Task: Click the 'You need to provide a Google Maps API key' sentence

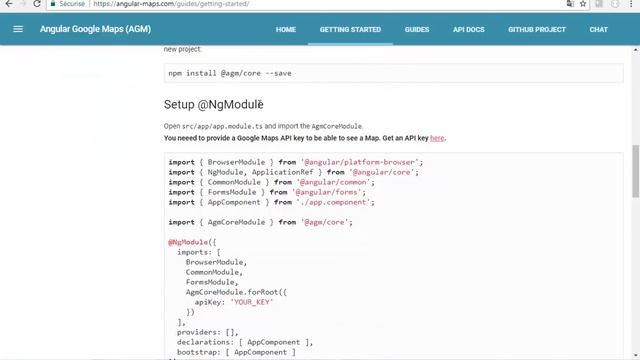Action: 305,138
